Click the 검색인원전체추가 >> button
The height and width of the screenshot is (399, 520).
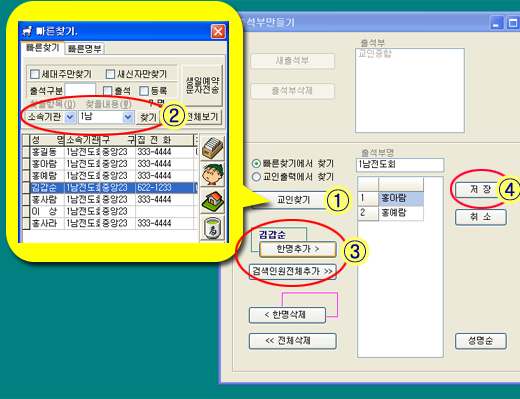292,271
